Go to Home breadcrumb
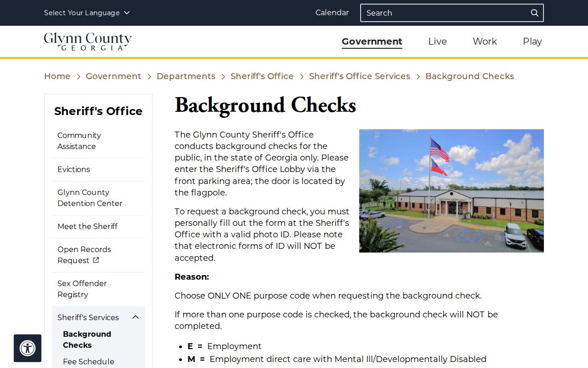 [57, 76]
